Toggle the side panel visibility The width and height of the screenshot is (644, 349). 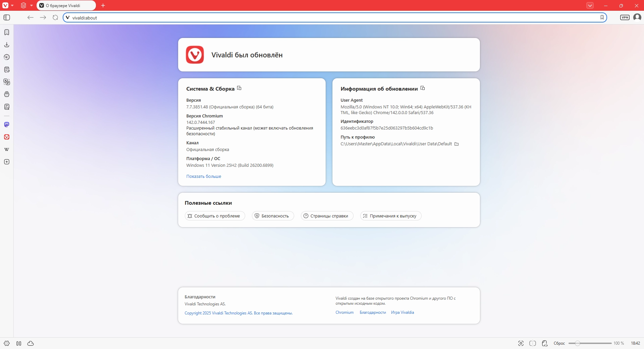(7, 17)
